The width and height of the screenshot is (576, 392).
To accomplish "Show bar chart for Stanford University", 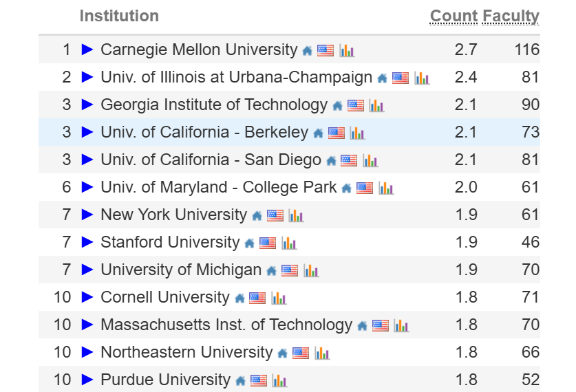I will coord(289,243).
